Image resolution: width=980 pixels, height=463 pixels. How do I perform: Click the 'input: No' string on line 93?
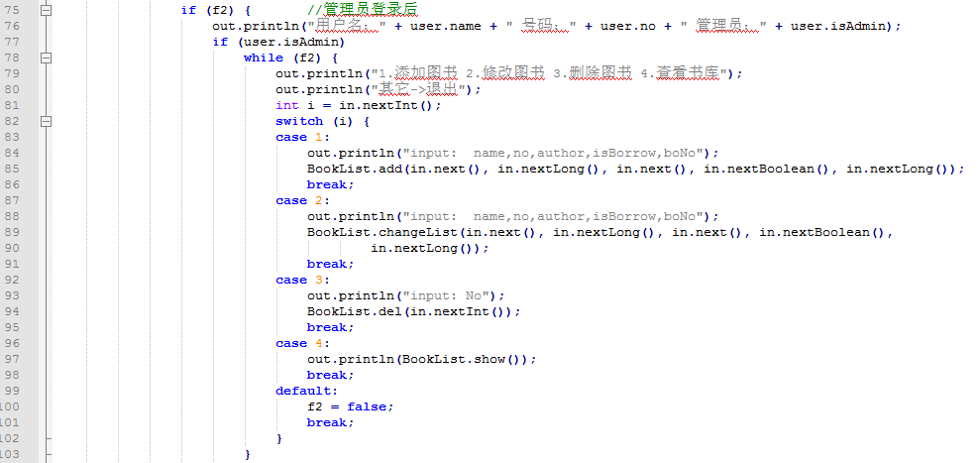tap(446, 296)
